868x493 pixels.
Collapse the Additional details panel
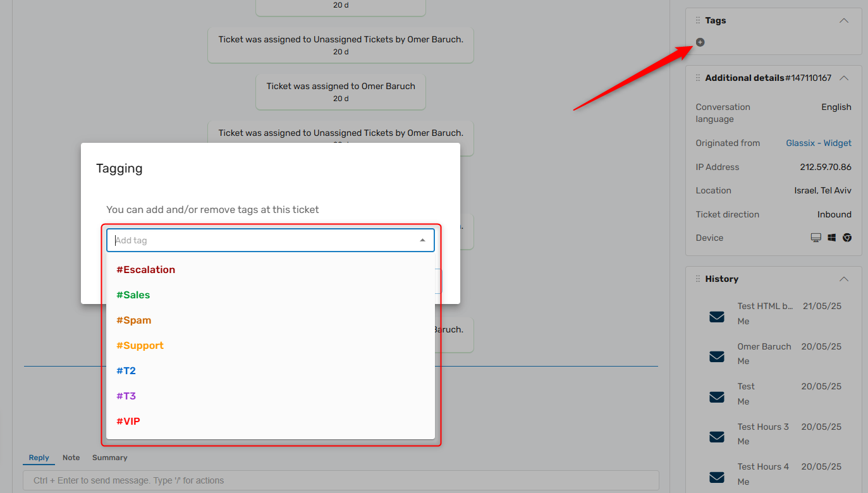[843, 78]
